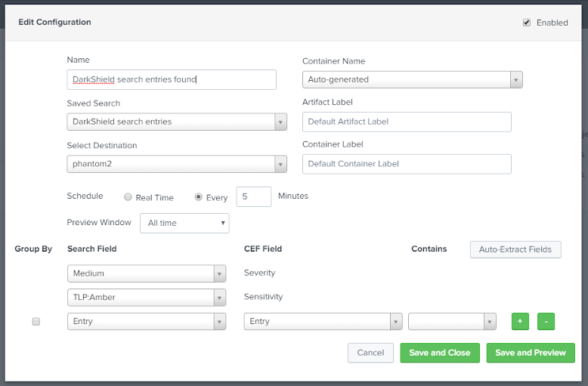
Task: Open the Container Name Auto-generated dropdown
Action: tap(413, 79)
